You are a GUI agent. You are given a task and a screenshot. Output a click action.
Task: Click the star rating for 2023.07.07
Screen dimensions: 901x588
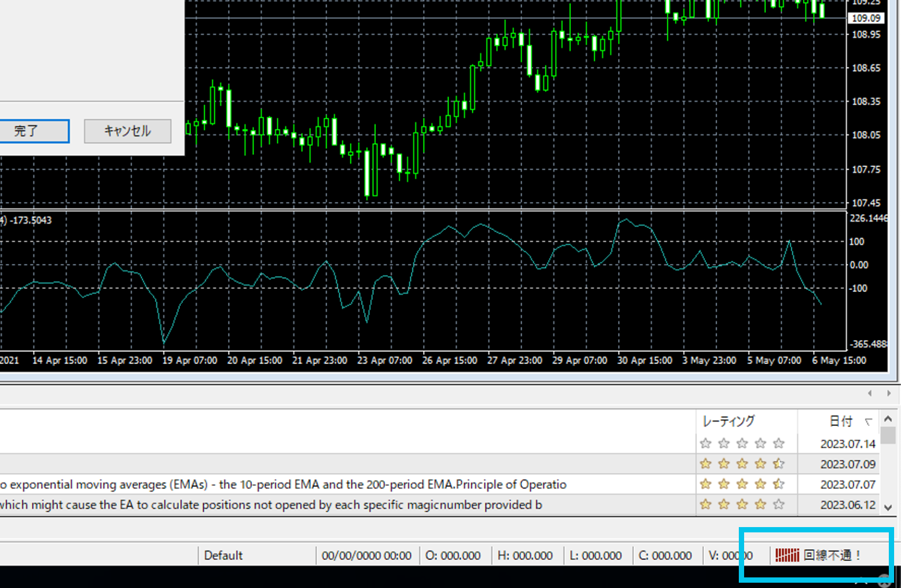tap(741, 484)
